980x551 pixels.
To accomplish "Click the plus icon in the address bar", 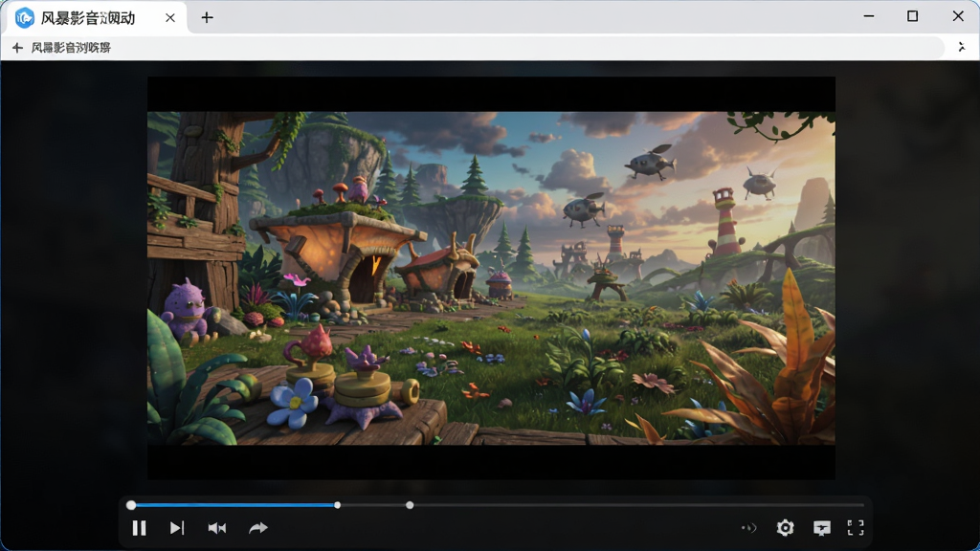I will [17, 48].
